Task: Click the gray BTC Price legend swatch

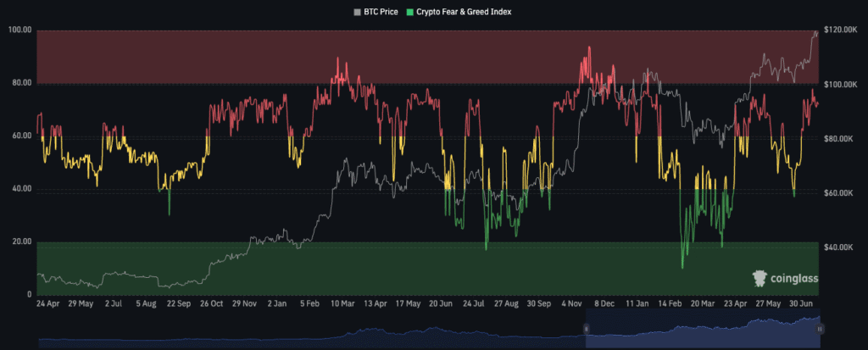Action: coord(357,12)
